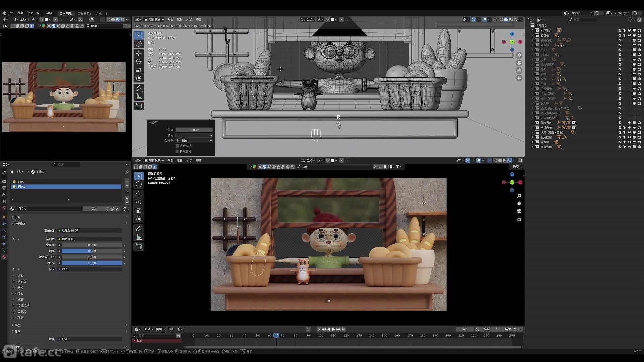Hide the 面包集合 collection in viewport
Viewport: 644px width, 362px height.
629,30
